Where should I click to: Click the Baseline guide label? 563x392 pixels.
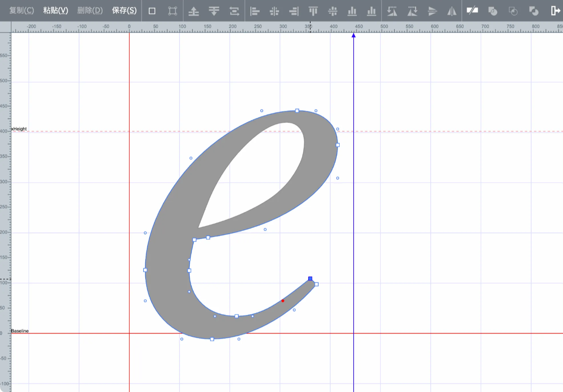point(20,331)
